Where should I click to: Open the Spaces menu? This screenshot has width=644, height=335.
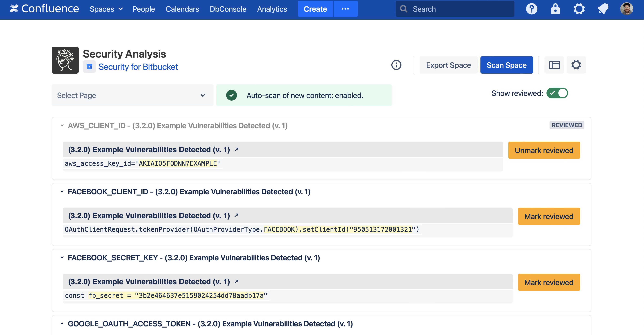106,9
